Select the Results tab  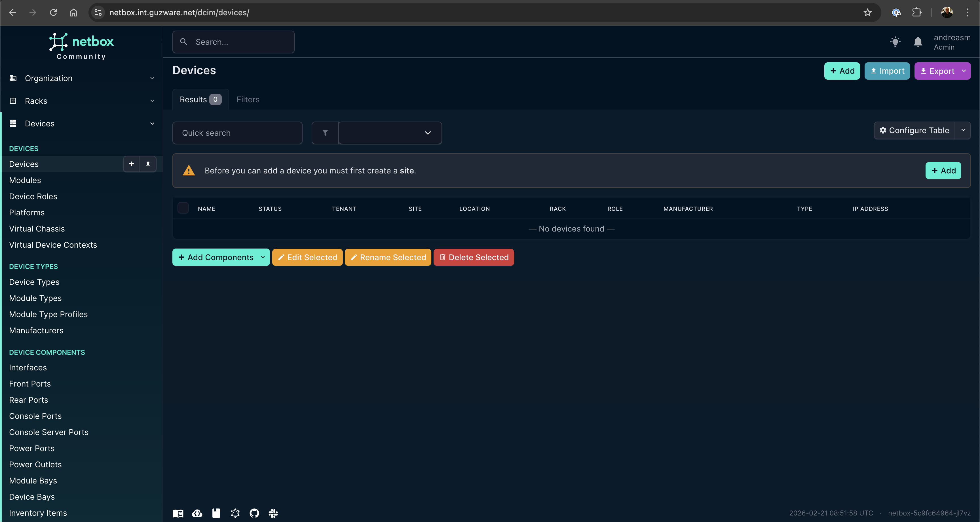pos(195,99)
